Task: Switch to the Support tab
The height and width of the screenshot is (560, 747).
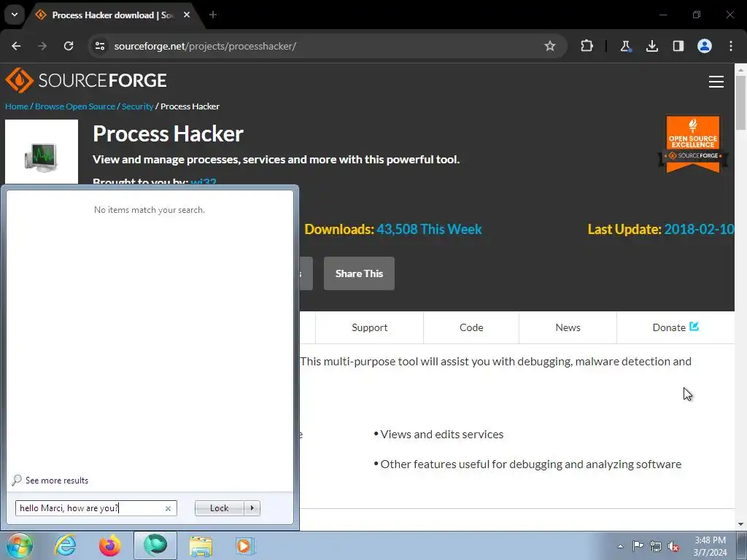Action: pyautogui.click(x=370, y=327)
